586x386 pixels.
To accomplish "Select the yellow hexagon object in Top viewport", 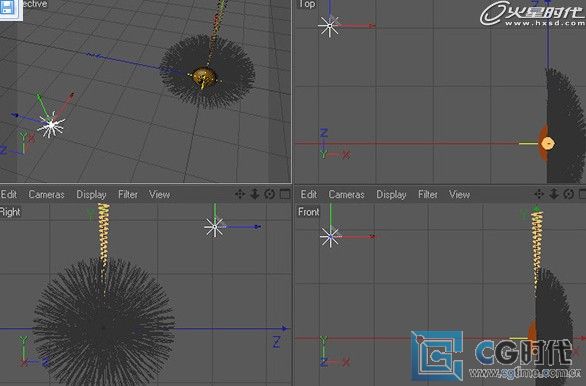I will pos(548,143).
